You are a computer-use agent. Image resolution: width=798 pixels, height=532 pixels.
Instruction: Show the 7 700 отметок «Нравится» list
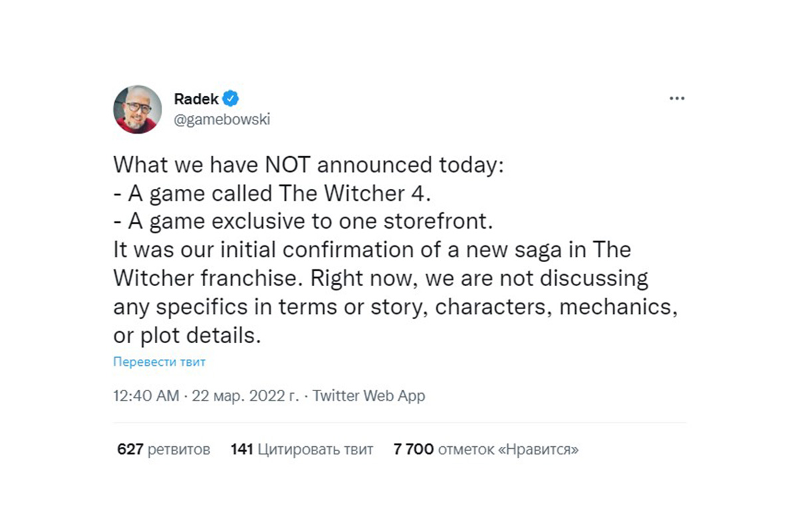[485, 450]
